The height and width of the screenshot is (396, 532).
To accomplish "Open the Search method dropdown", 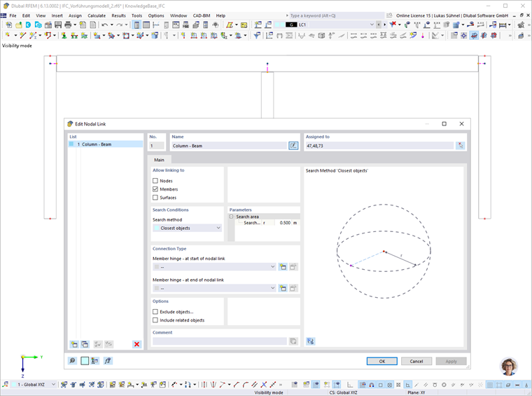I will (x=187, y=228).
